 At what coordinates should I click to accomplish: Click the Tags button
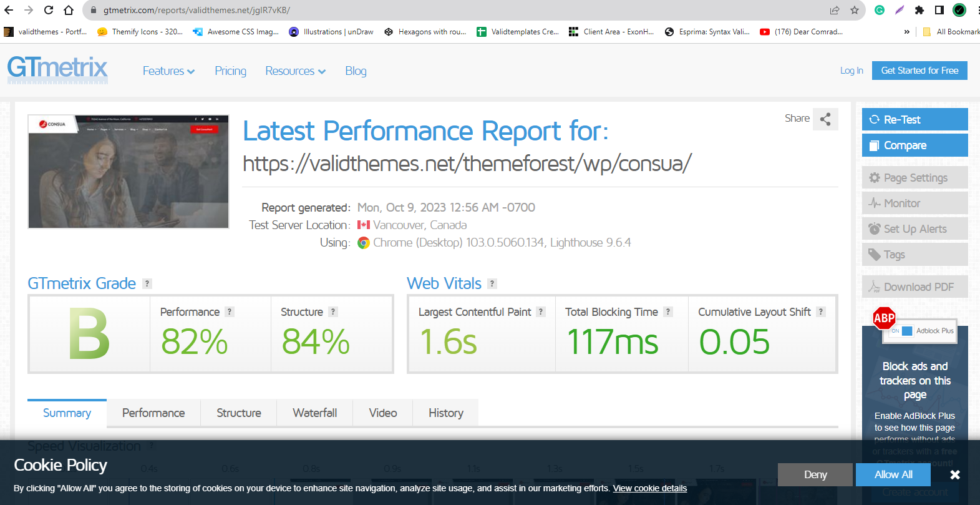[x=915, y=255]
